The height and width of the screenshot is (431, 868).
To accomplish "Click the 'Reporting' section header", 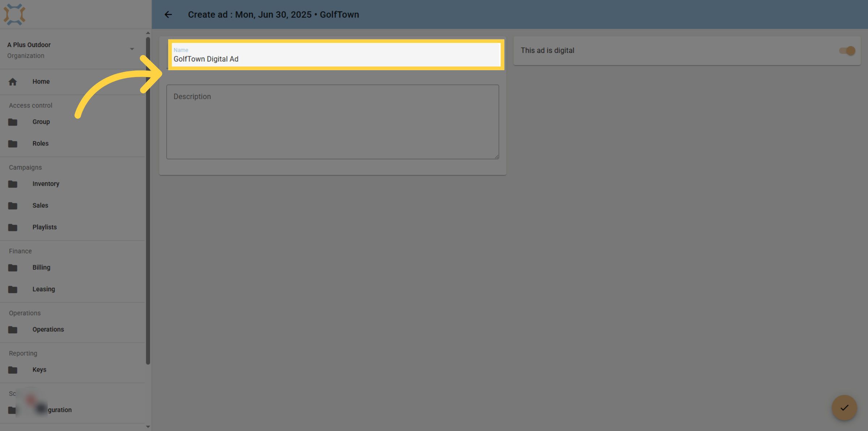I will coord(23,353).
